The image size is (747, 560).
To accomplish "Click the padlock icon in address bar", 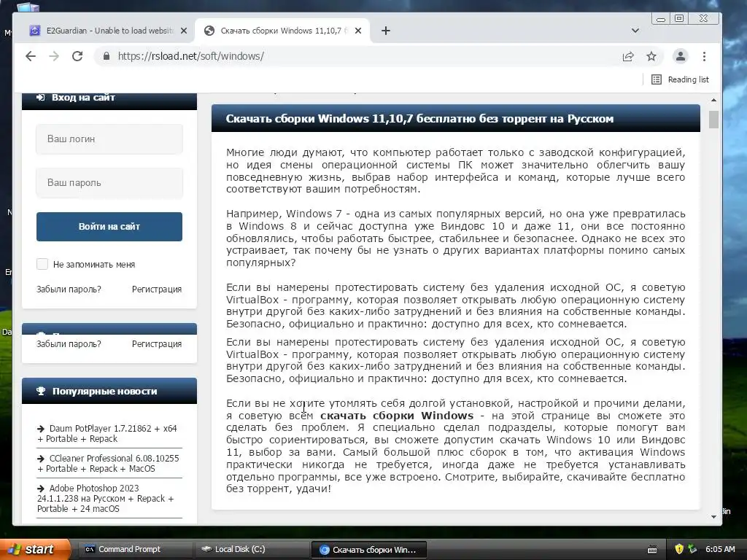I will (107, 56).
